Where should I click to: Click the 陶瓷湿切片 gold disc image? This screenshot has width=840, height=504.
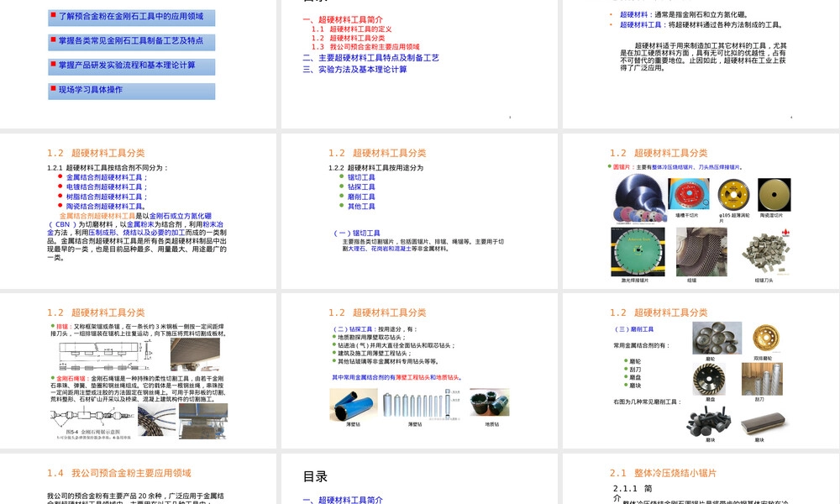pyautogui.click(x=774, y=195)
